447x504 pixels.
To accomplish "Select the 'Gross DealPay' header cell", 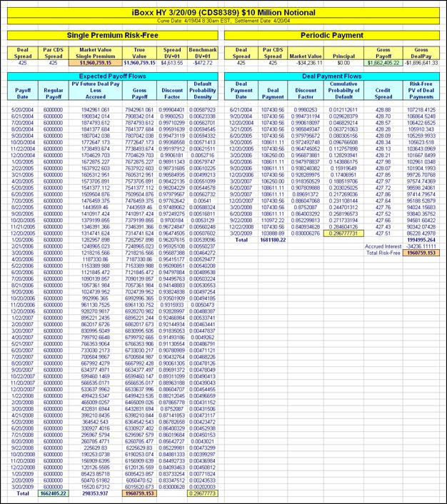I will click(x=421, y=53).
